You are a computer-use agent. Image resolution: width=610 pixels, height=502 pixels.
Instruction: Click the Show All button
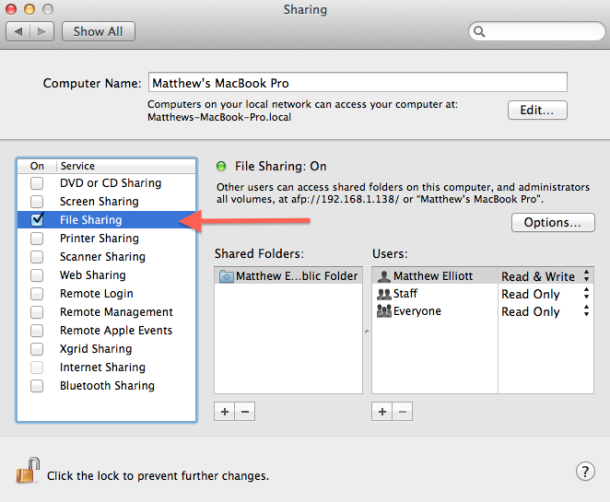(x=98, y=31)
